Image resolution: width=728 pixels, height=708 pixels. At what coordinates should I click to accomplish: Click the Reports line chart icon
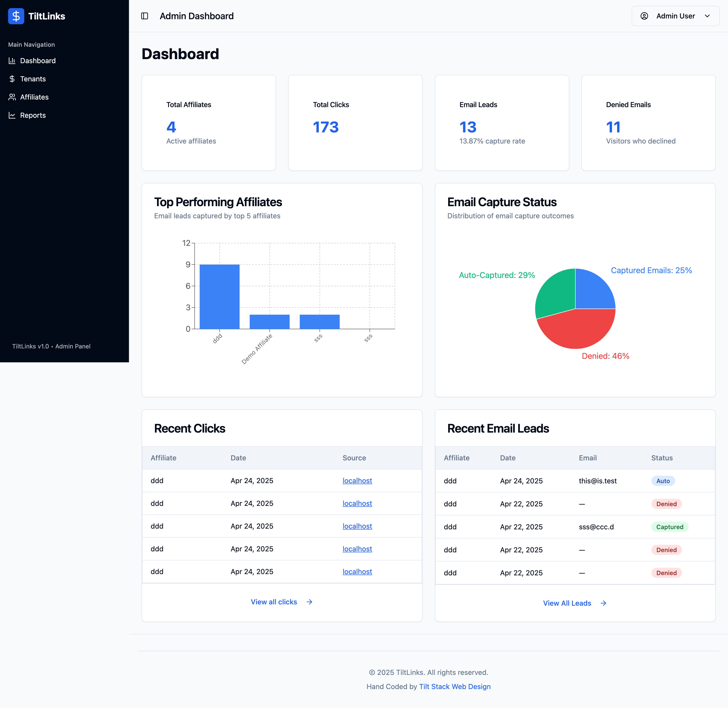(x=12, y=115)
